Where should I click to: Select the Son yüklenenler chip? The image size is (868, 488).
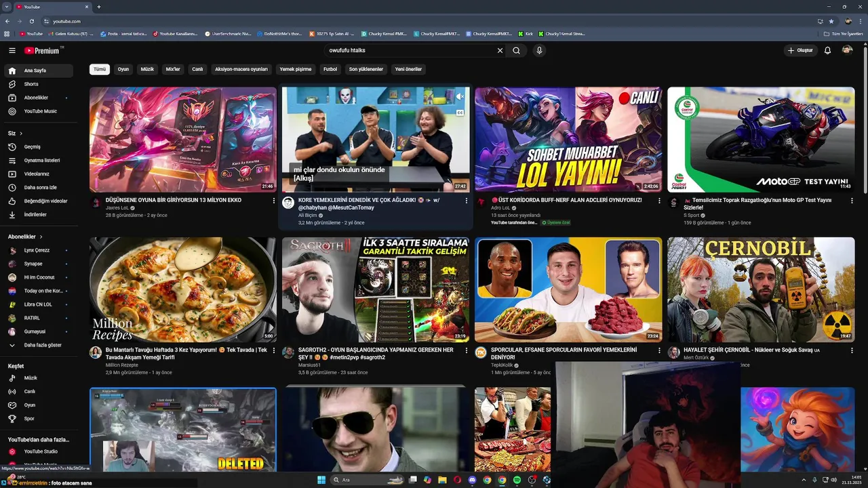pyautogui.click(x=366, y=69)
